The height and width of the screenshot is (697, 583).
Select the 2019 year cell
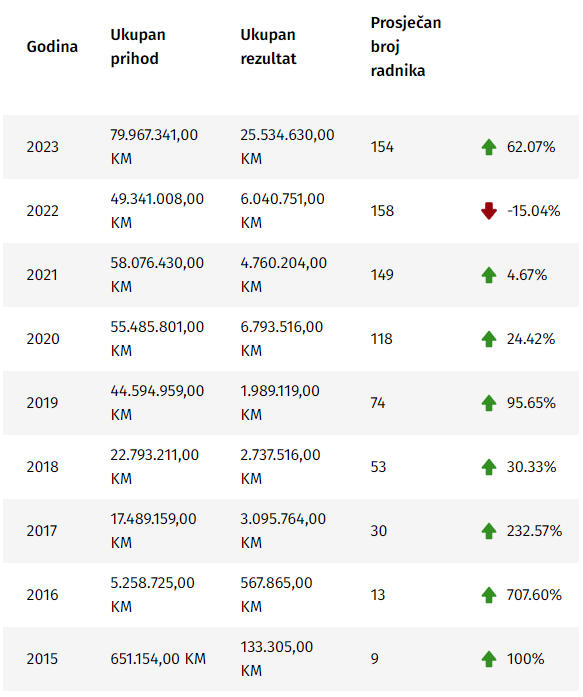point(42,403)
